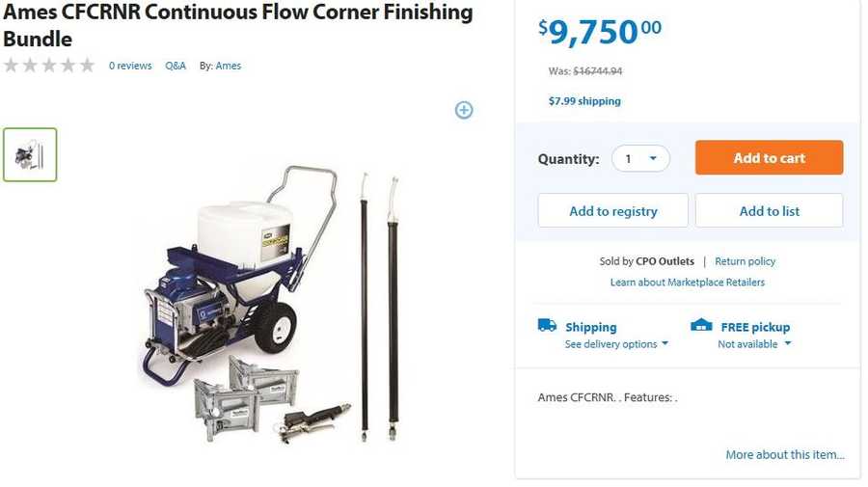This screenshot has width=868, height=487.
Task: Expand See delivery options
Action: click(616, 344)
